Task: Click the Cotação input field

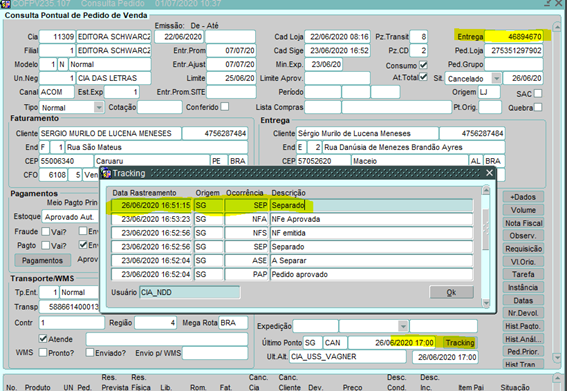Action: coord(159,107)
